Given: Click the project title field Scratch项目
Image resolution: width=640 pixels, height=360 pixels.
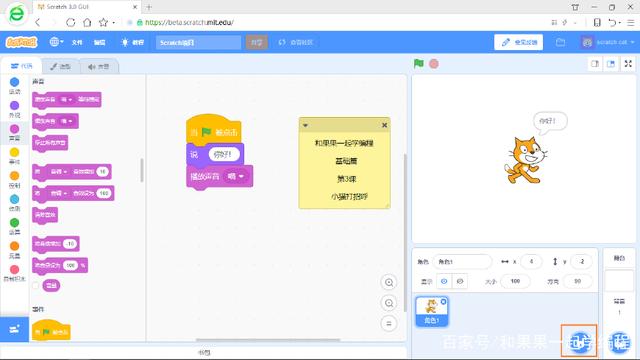Looking at the screenshot, I should 198,42.
